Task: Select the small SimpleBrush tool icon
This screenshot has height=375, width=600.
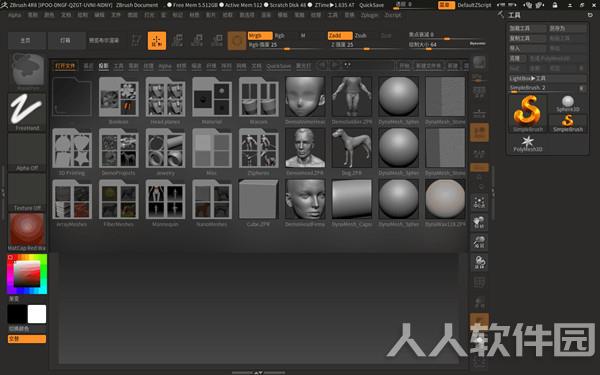Action: tap(568, 123)
